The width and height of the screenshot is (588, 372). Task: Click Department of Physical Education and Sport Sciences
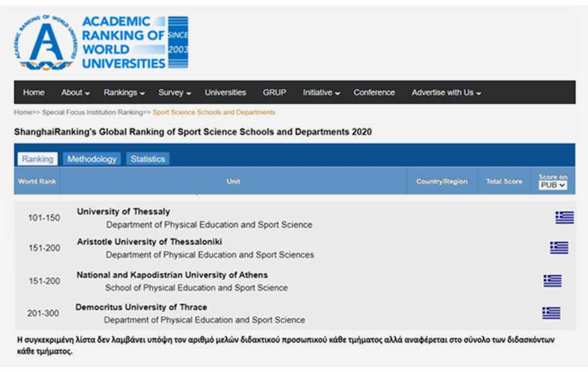click(x=210, y=255)
